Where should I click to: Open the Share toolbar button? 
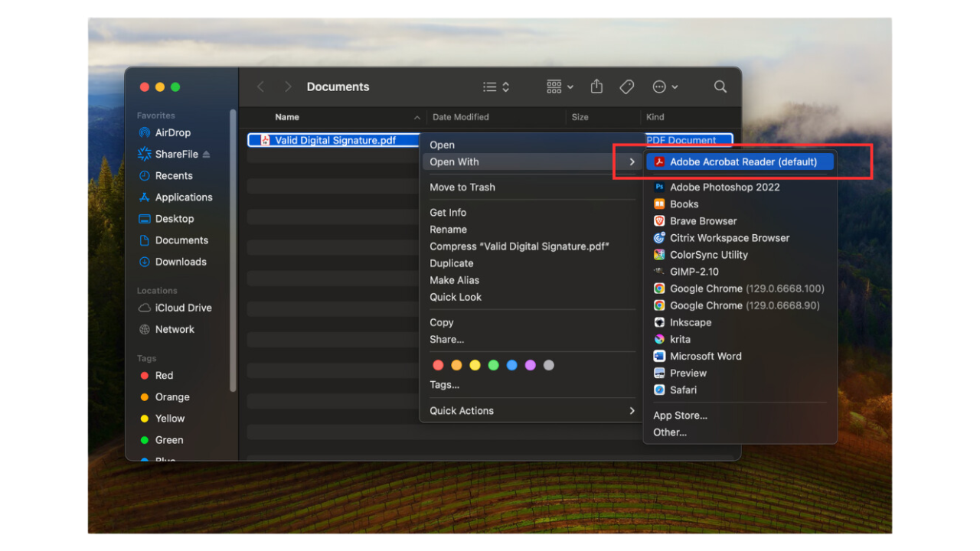[x=596, y=86]
